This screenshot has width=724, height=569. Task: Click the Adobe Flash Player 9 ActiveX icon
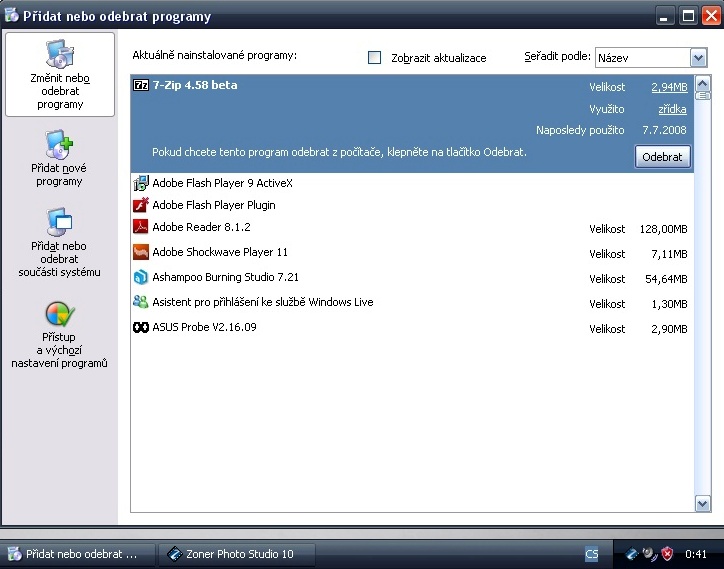[x=141, y=184]
